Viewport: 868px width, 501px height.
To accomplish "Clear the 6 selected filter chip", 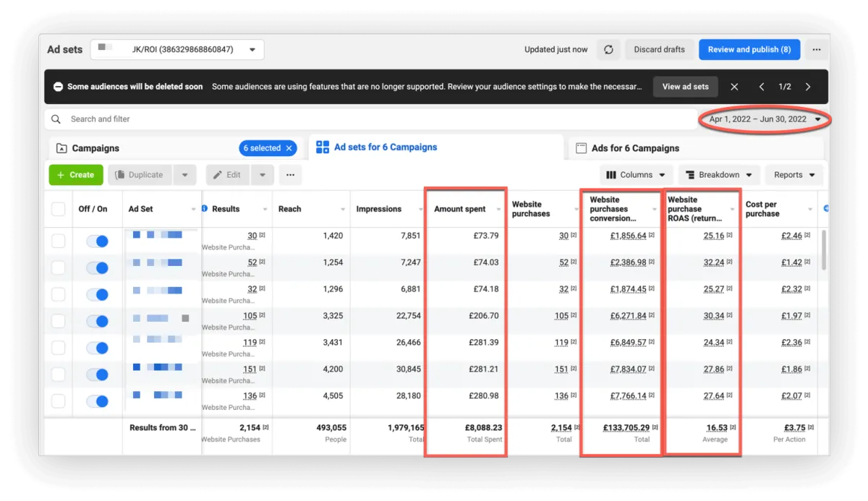I will coord(289,148).
